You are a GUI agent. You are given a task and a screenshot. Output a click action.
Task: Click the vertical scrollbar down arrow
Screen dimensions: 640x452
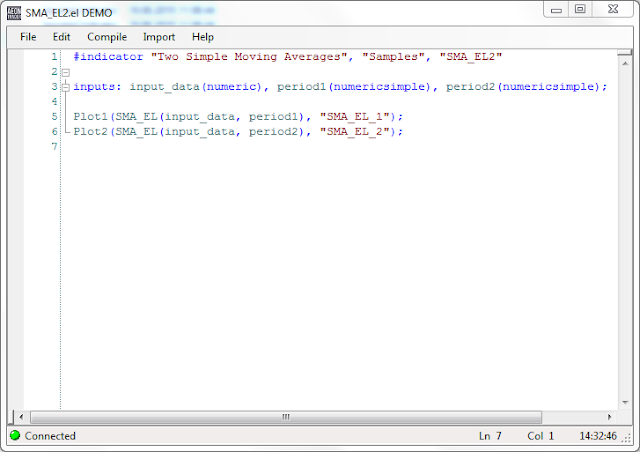625,403
